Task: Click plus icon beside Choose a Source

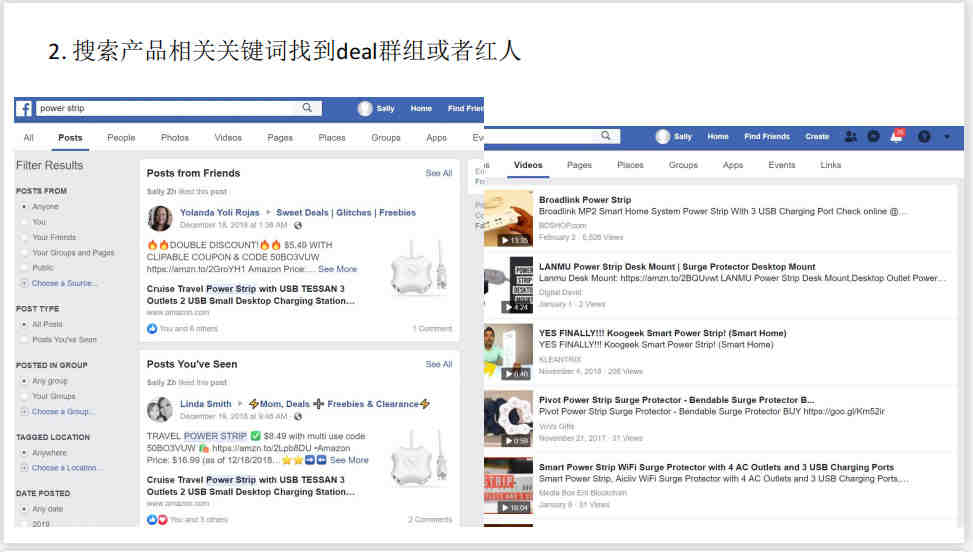Action: click(x=24, y=283)
